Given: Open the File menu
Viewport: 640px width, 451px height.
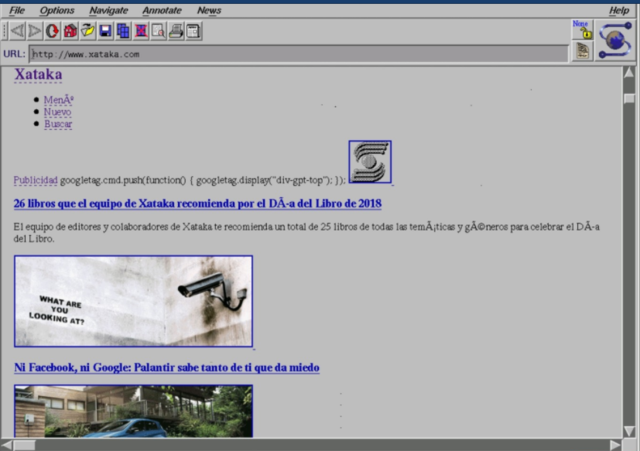Looking at the screenshot, I should (17, 11).
